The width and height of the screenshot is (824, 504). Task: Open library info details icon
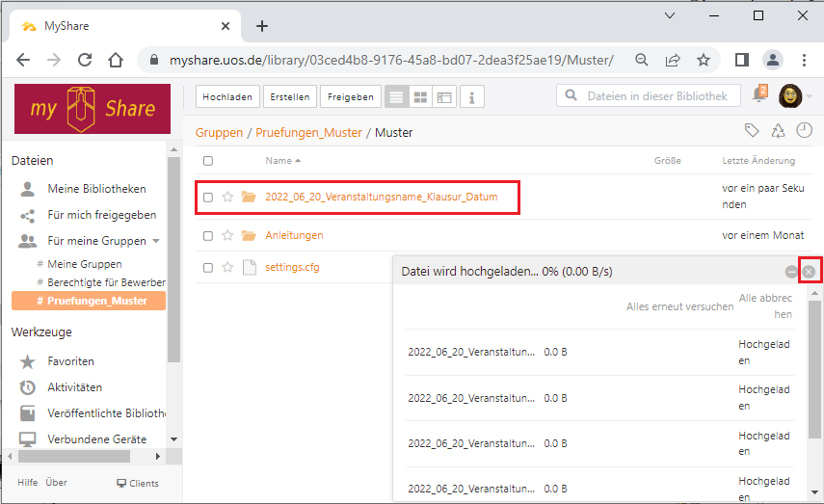point(472,97)
